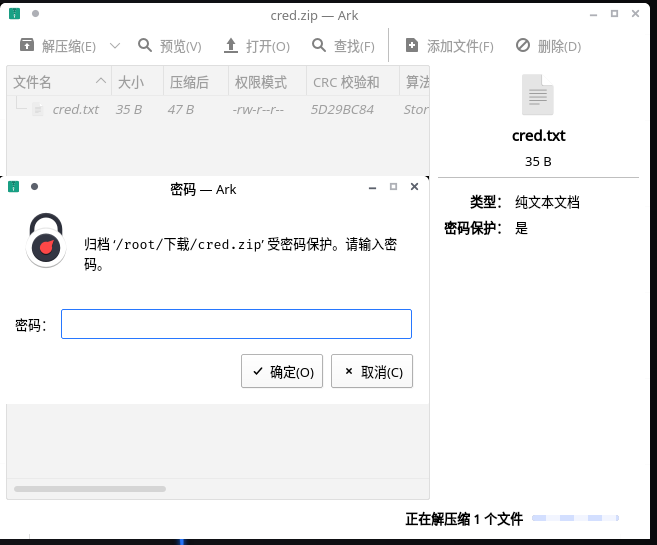Click the pin dot in main window title
Image resolution: width=657 pixels, height=545 pixels.
[35, 13]
